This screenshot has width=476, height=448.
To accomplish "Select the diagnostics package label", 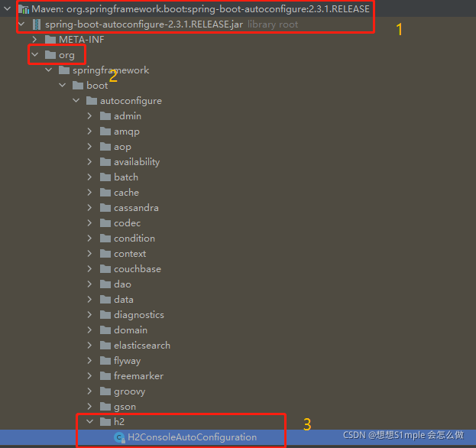I will point(139,315).
